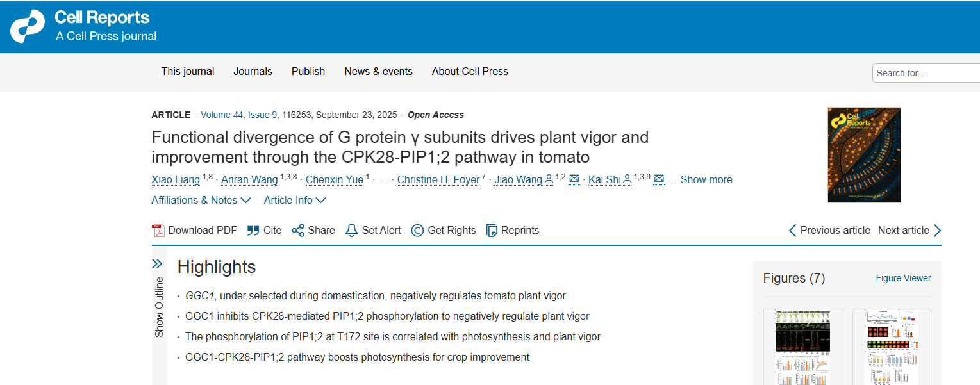
Task: Show more authors in the list
Action: [706, 180]
